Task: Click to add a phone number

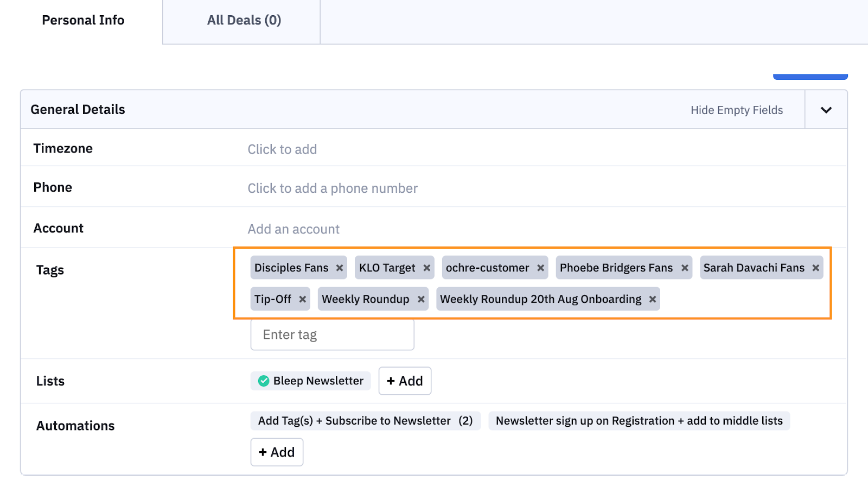Action: click(x=333, y=188)
